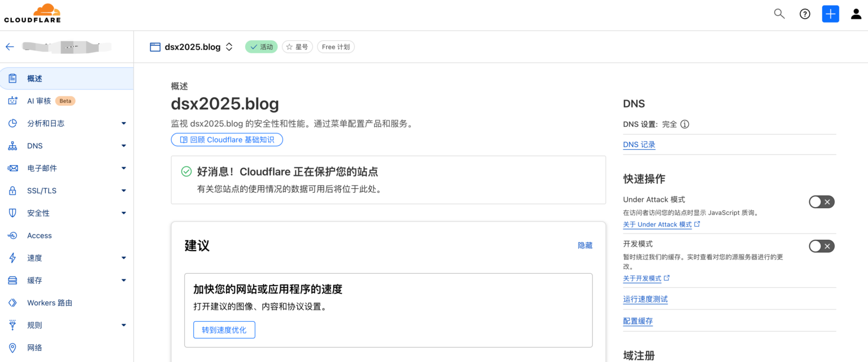Select the 缓存 sidebar icon

click(x=12, y=280)
